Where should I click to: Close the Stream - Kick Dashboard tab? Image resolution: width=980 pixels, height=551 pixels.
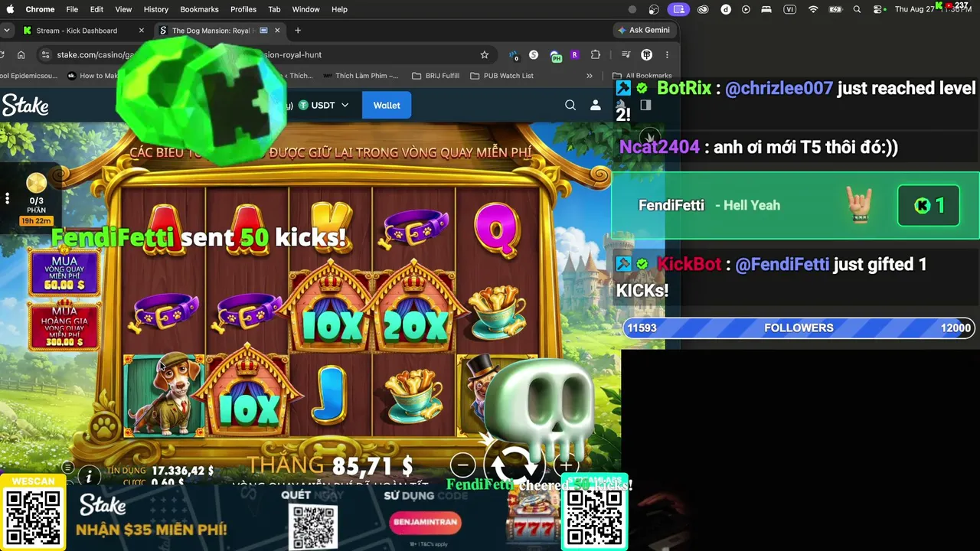coord(141,31)
